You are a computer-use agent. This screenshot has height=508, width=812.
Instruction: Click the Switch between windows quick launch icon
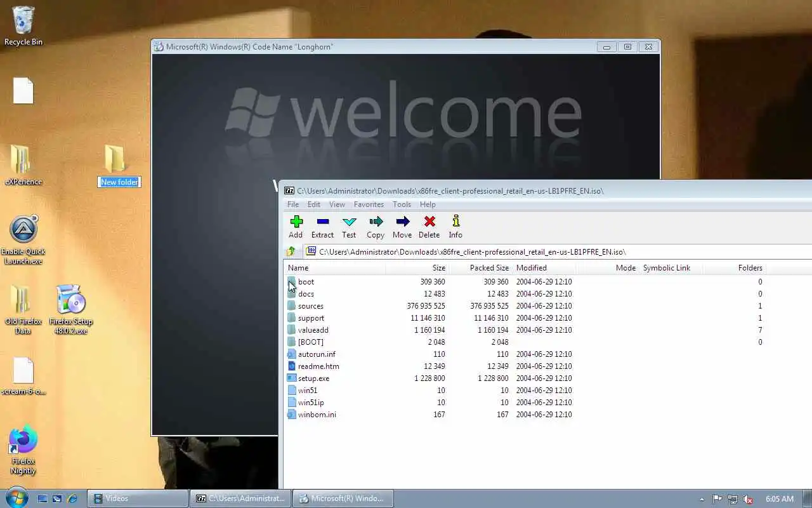coord(57,499)
